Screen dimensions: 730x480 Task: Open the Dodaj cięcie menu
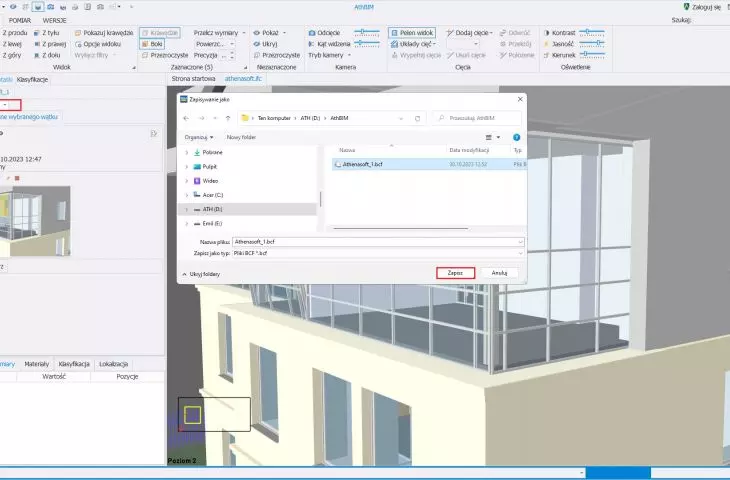[x=469, y=33]
